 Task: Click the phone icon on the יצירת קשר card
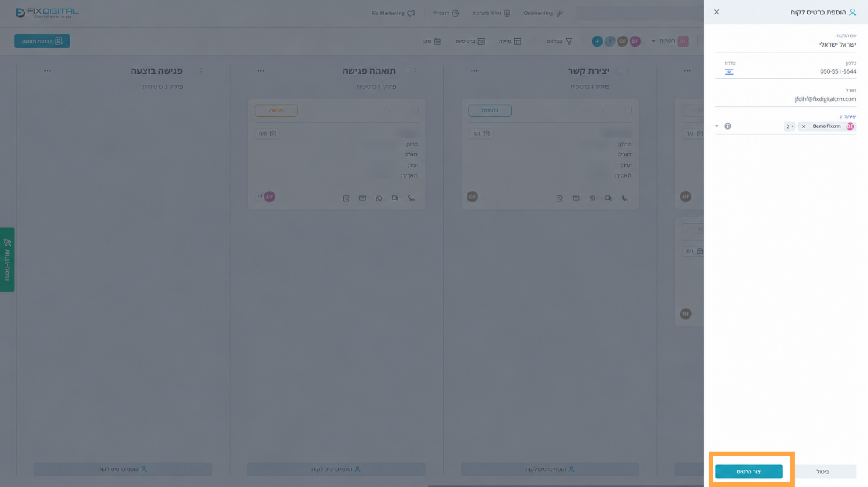pyautogui.click(x=624, y=198)
